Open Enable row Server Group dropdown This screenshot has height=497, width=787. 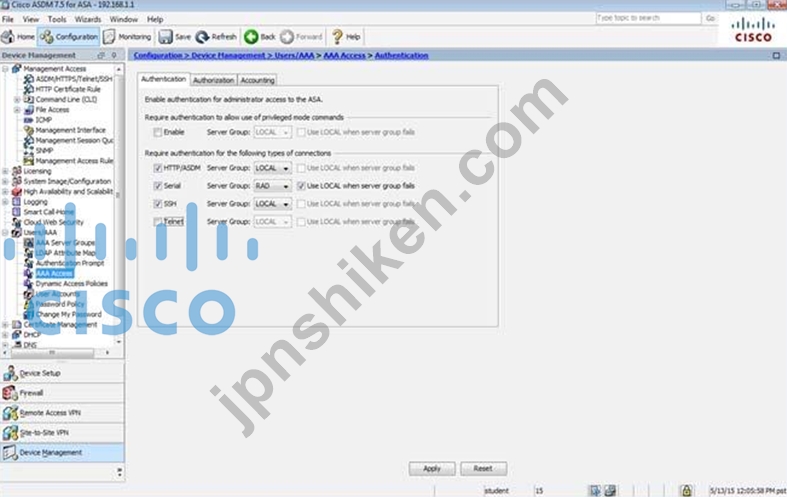pyautogui.click(x=272, y=133)
